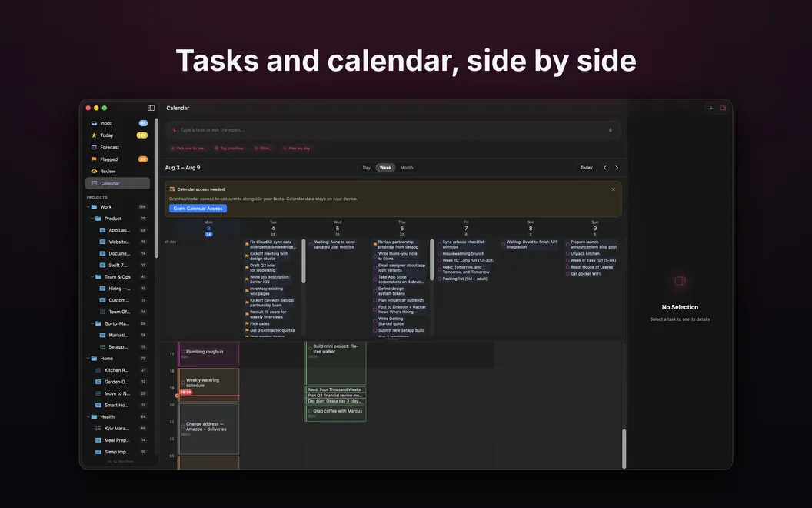This screenshot has height=508, width=812.
Task: Check off Plumbing rough-in task
Action: click(183, 352)
